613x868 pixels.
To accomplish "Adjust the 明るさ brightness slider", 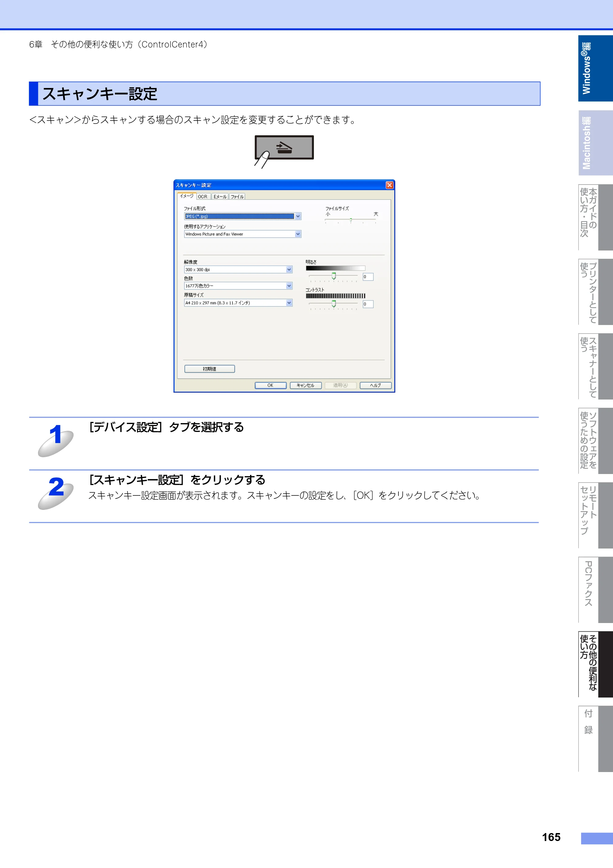I will pos(333,276).
